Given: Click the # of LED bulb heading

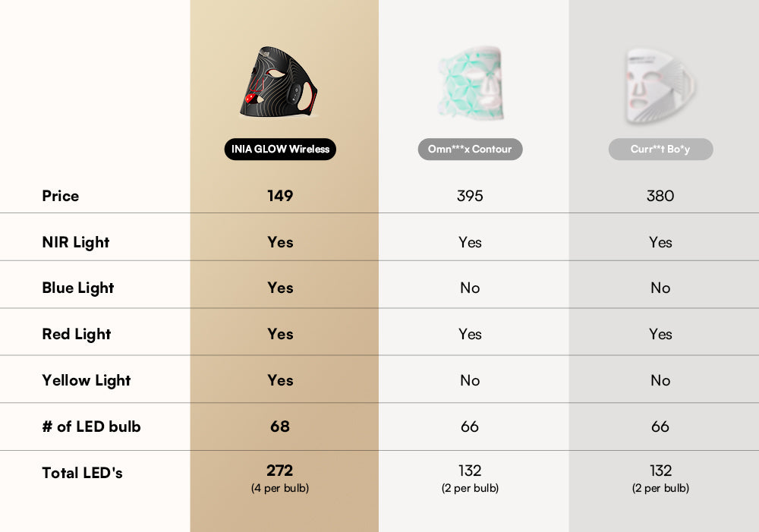Looking at the screenshot, I should pos(91,427).
